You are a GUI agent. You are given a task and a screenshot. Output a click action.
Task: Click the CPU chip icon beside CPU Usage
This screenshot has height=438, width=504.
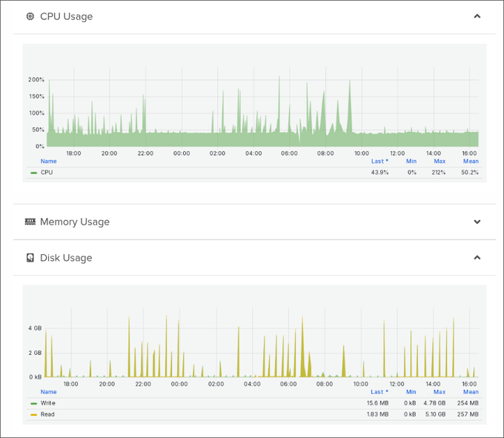(x=30, y=16)
